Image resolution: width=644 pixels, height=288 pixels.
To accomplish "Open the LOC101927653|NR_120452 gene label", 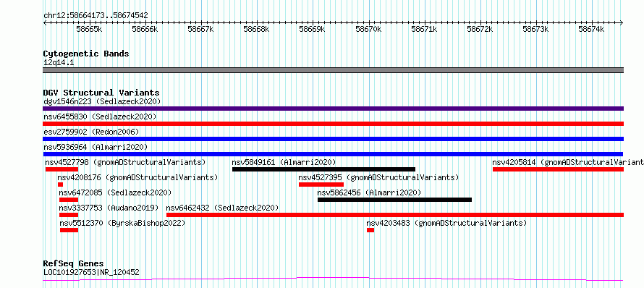I will [x=91, y=272].
